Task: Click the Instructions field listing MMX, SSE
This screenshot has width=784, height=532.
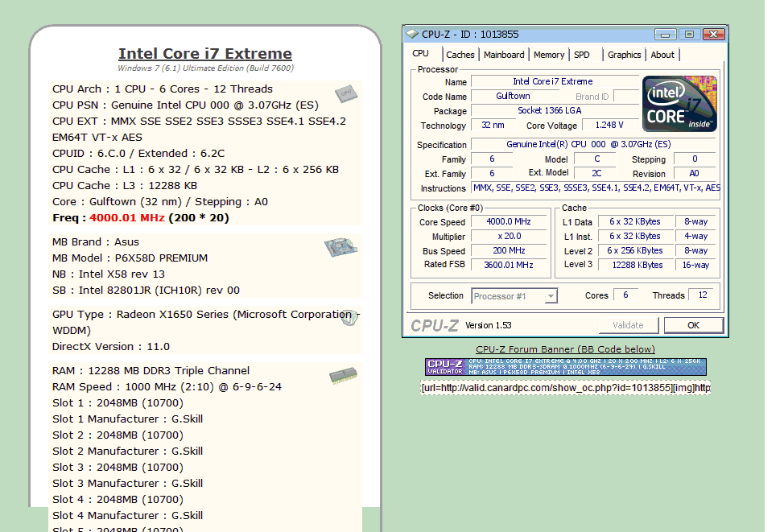Action: tap(596, 188)
